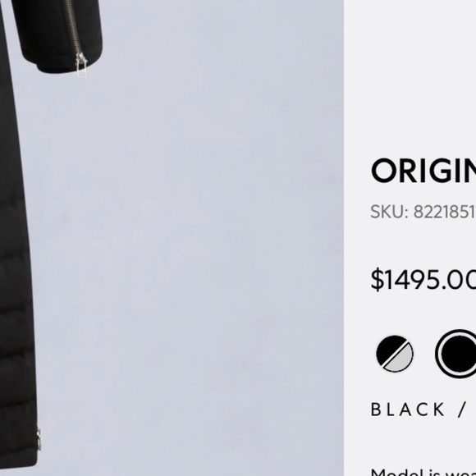Click the slash after the BLACK label
Viewport: 476px width, 476px height.
[462, 410]
